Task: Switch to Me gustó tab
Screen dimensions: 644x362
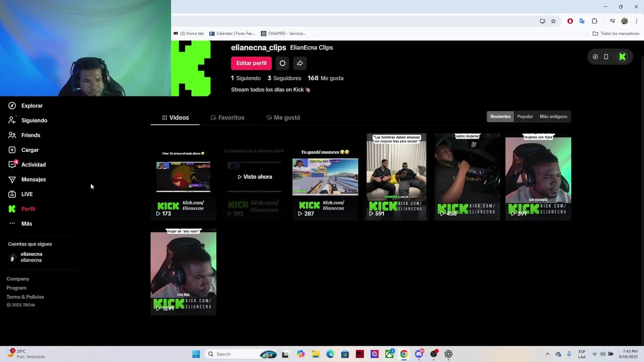Action: pos(283,118)
